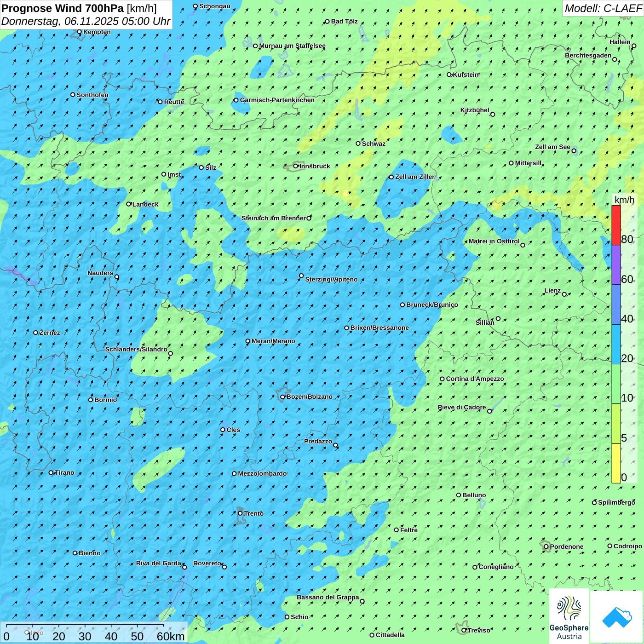Screen dimensions: 644x644
Task: Click the 'Prognose Wind 700hPa' title
Action: click(x=63, y=8)
